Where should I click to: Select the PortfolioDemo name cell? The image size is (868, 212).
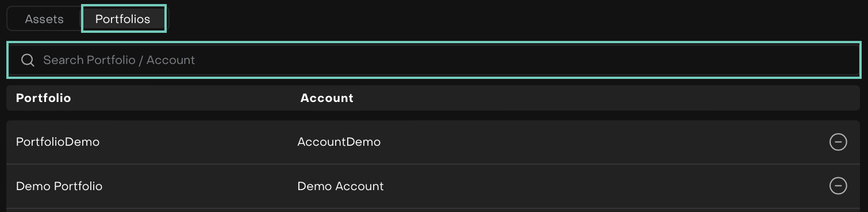(x=57, y=142)
